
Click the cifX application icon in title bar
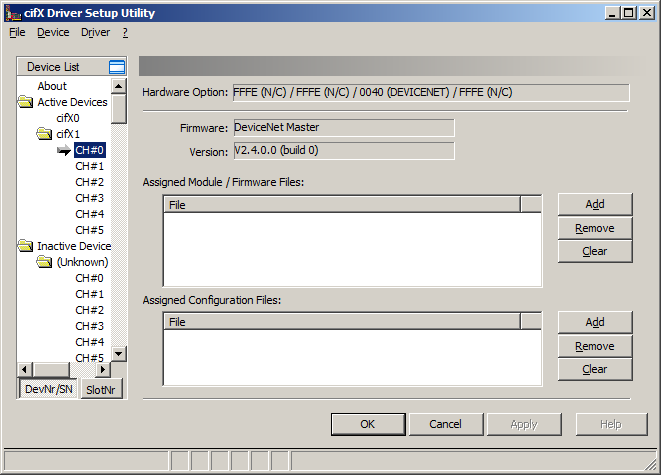pos(13,13)
